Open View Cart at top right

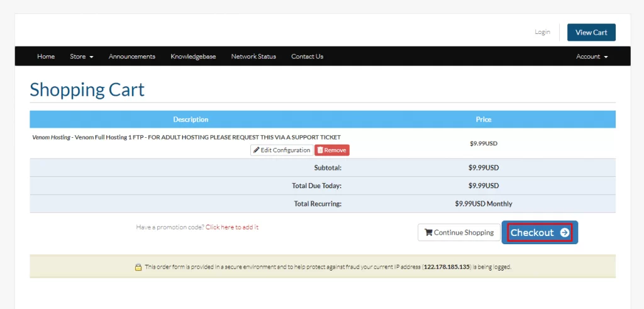[591, 33]
